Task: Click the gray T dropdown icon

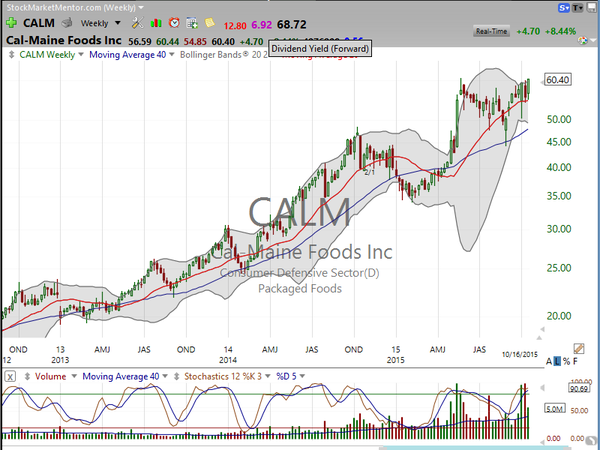Action: tap(577, 8)
